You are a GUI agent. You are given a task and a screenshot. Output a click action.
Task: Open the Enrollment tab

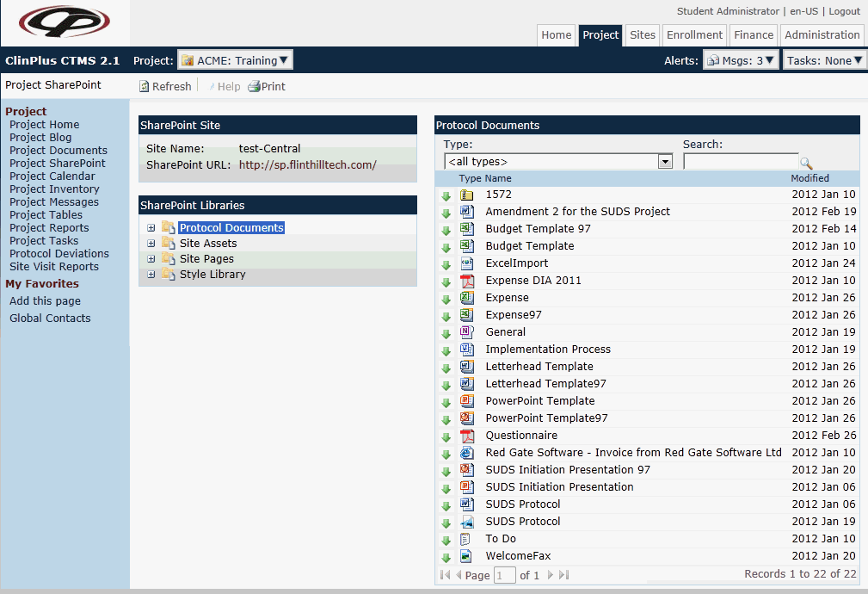694,35
